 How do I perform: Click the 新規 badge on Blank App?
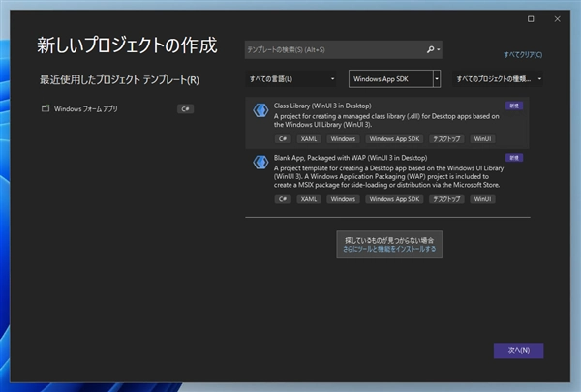(x=514, y=158)
